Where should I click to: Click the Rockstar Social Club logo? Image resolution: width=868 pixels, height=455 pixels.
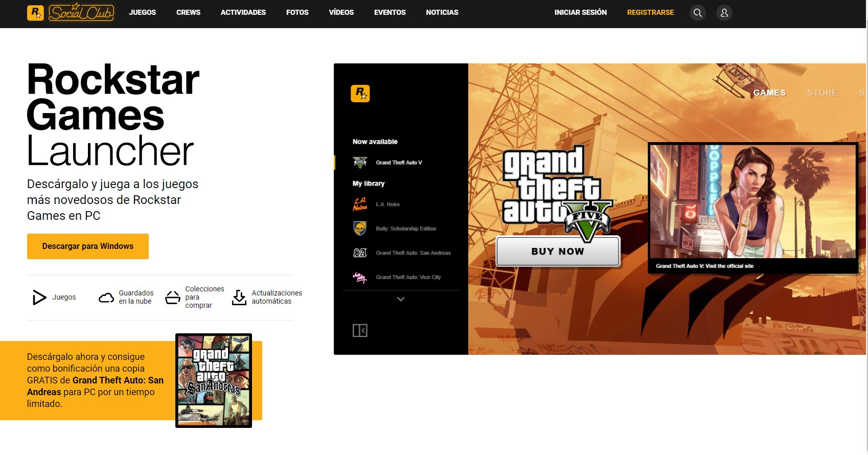[71, 12]
